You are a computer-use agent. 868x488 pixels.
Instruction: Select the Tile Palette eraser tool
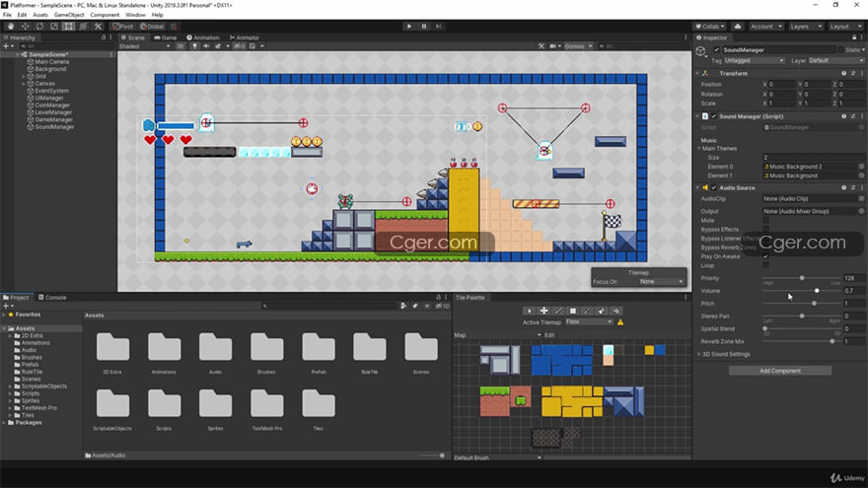click(602, 311)
